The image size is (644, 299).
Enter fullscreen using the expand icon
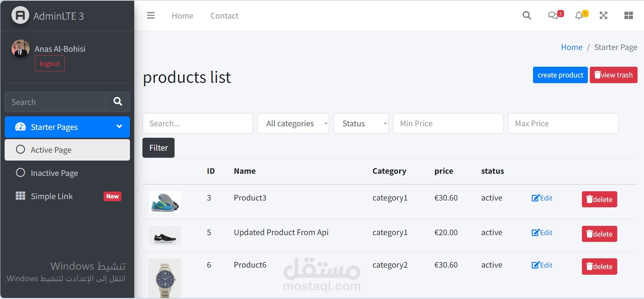(603, 15)
